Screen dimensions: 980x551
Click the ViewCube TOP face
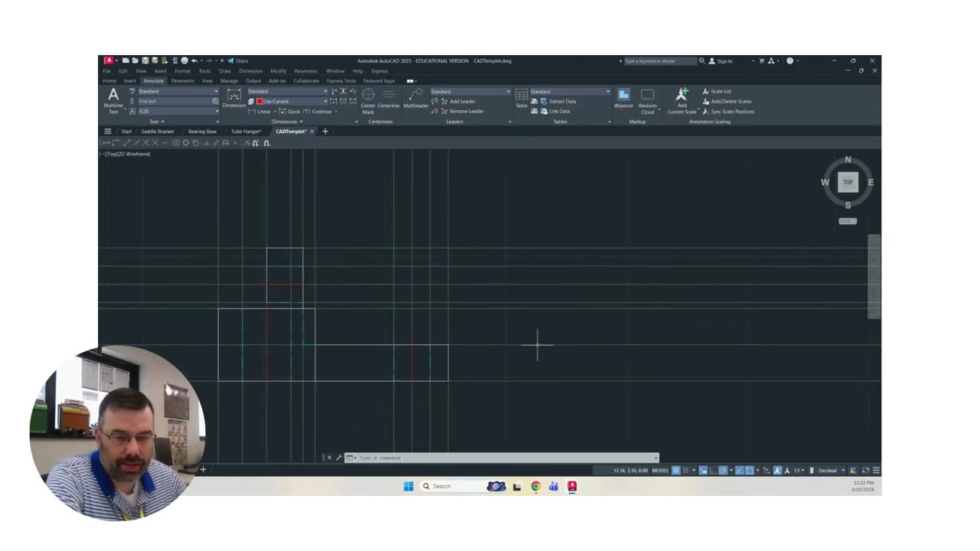tap(848, 182)
